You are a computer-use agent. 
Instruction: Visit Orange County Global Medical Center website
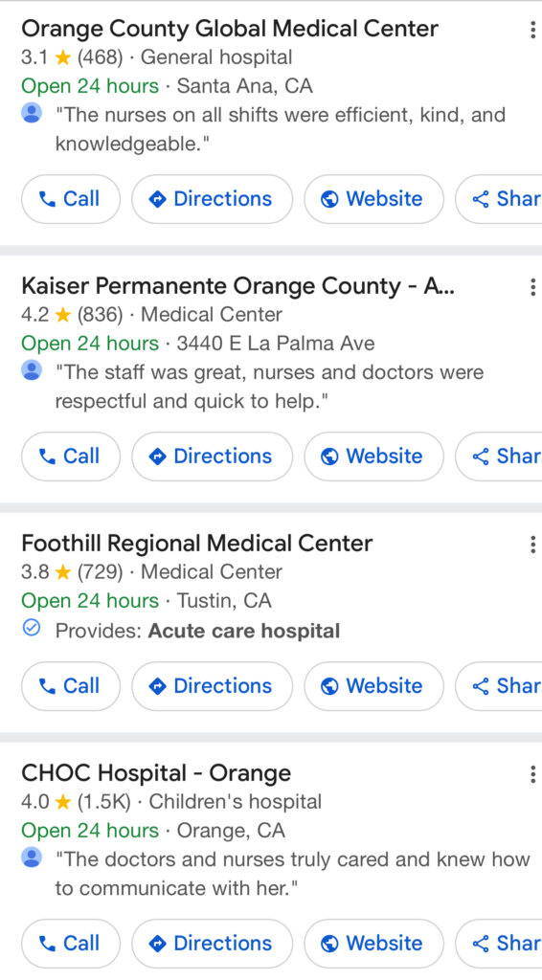click(x=373, y=199)
